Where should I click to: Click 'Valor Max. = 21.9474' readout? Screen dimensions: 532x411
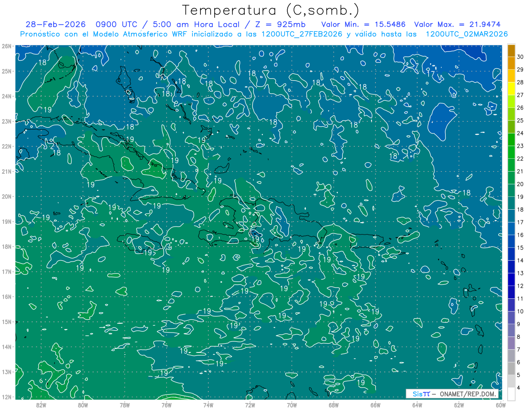point(458,24)
